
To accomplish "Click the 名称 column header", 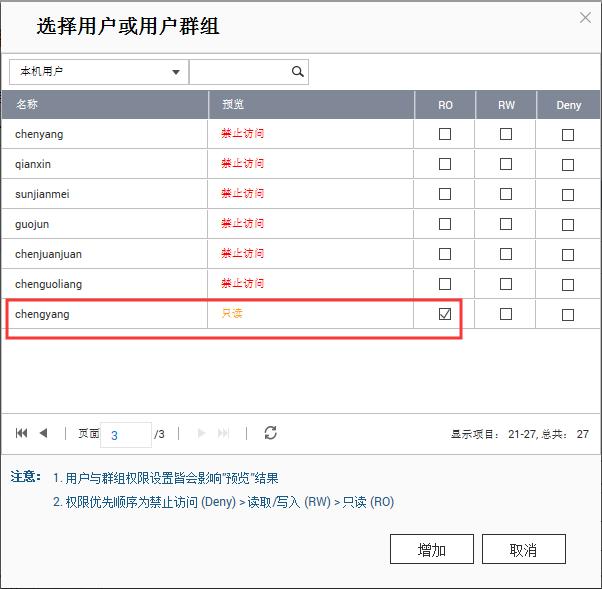I will pos(104,104).
